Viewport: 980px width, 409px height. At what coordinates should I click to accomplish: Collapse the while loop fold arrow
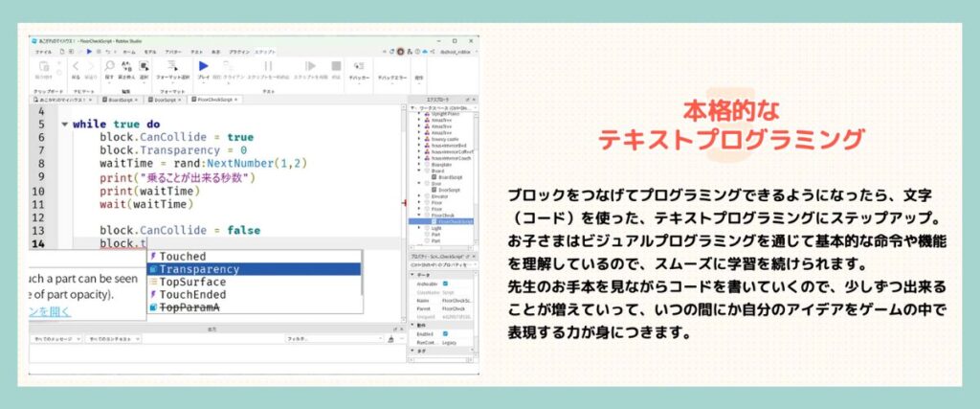pyautogui.click(x=64, y=125)
